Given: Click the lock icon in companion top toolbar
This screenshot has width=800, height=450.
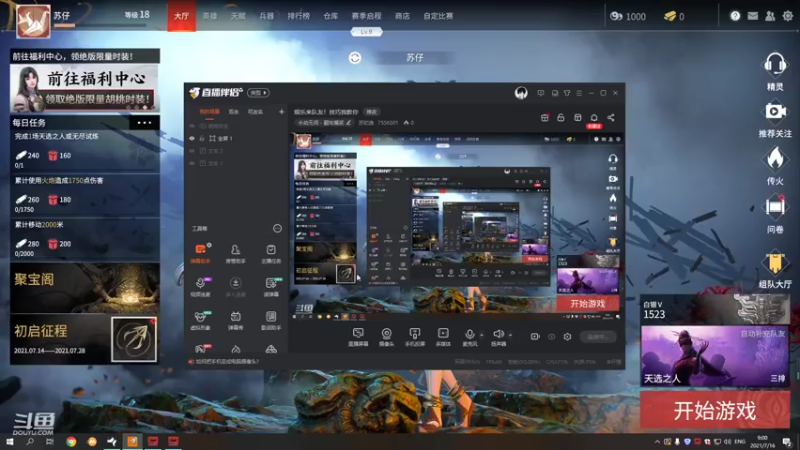Looking at the screenshot, I should pyautogui.click(x=561, y=117).
